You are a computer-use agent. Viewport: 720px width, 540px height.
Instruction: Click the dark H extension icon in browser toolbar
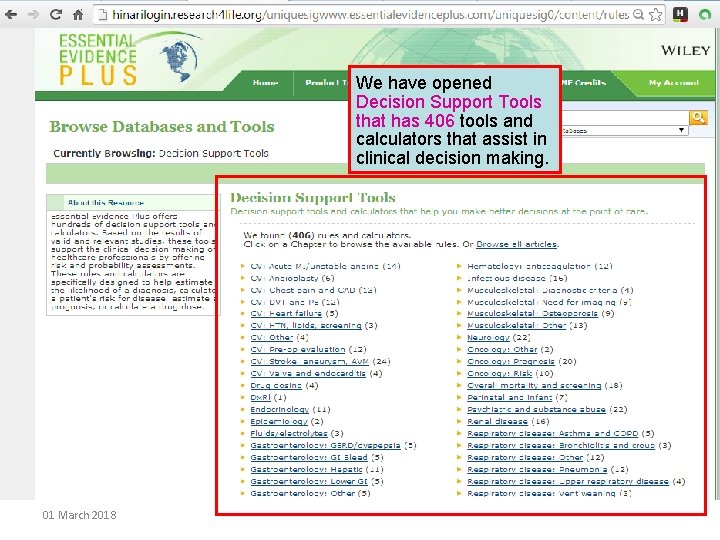pyautogui.click(x=680, y=15)
